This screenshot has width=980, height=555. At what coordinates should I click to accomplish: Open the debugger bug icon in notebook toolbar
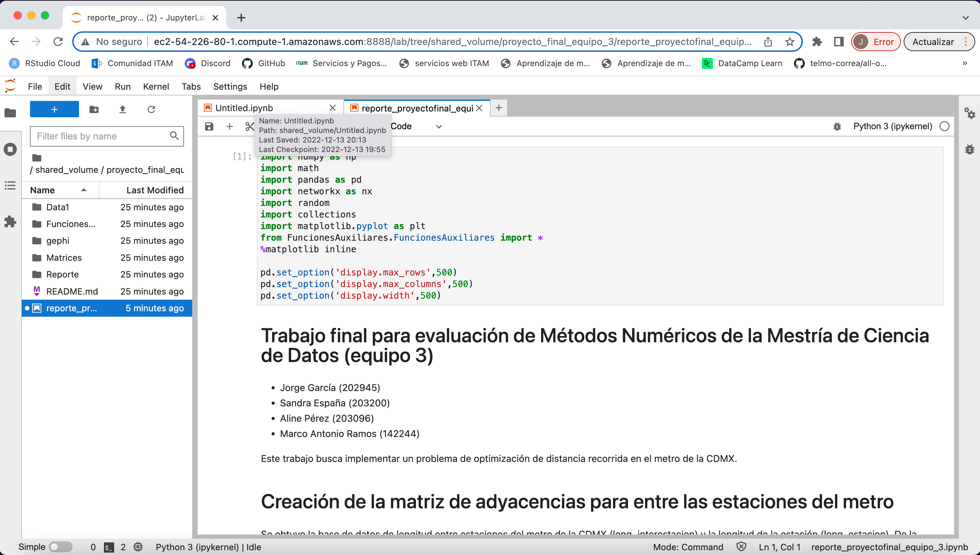coord(837,126)
